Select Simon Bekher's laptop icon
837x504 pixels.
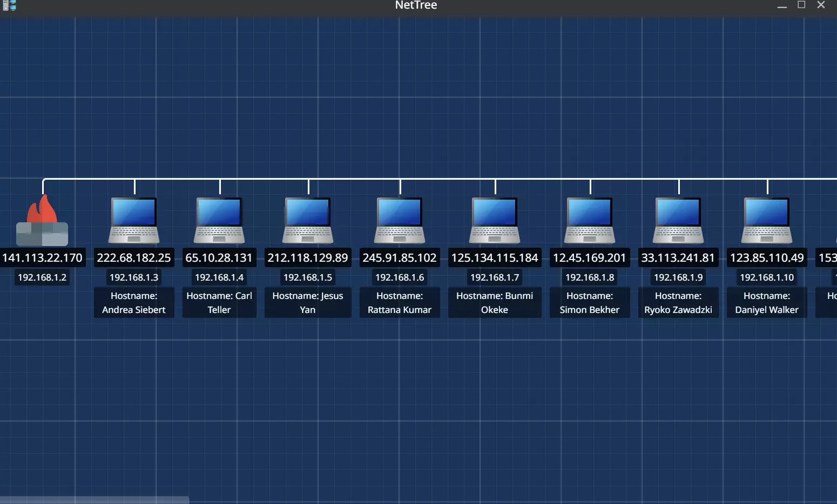(590, 221)
